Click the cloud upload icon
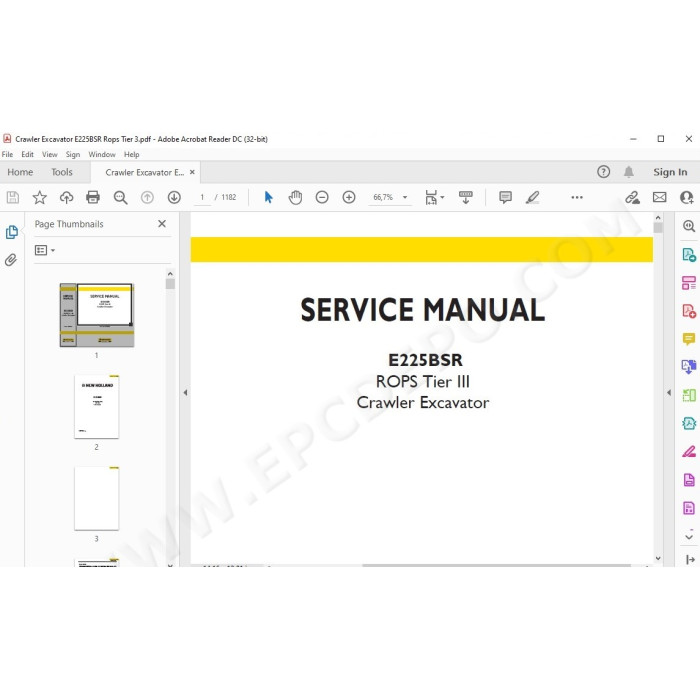This screenshot has height=700, width=700. coord(67,197)
